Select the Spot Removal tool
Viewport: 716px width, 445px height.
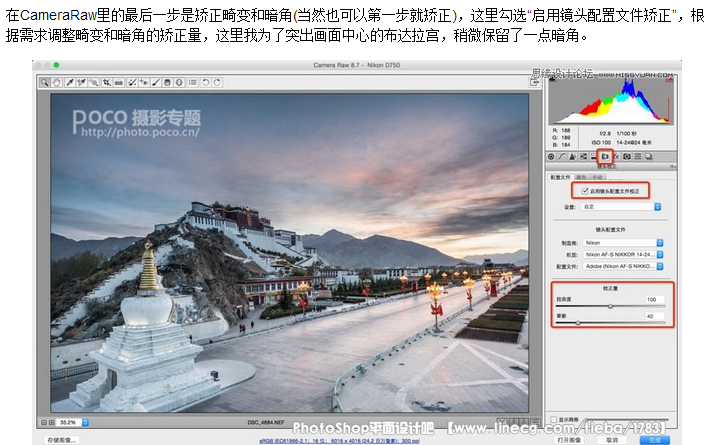[x=132, y=83]
